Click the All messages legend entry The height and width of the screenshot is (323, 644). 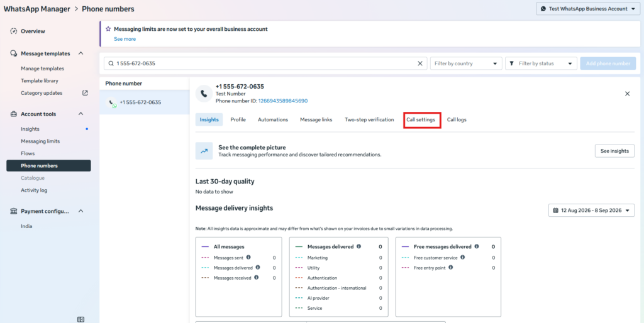tap(229, 247)
